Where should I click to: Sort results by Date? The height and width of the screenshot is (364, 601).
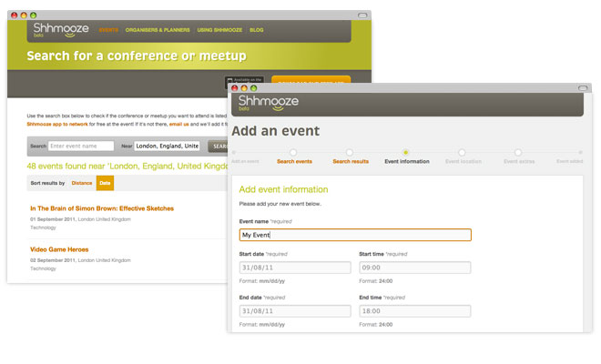pyautogui.click(x=105, y=183)
